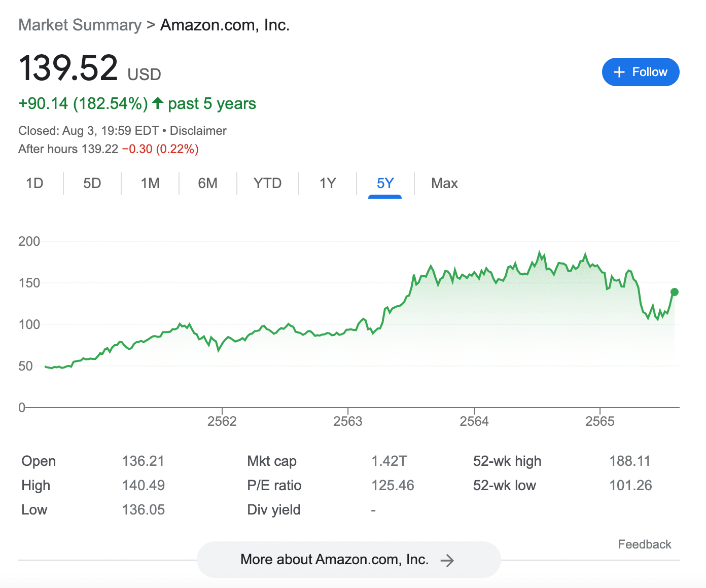Click the 50 y-axis label
This screenshot has width=706, height=588.
(25, 366)
